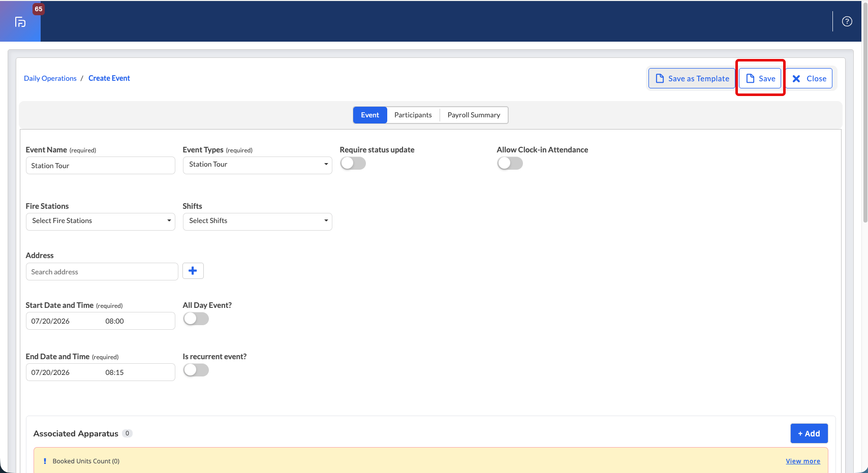Screen dimensions: 868x473
Task: Turn on All Day Event
Action: 196,319
